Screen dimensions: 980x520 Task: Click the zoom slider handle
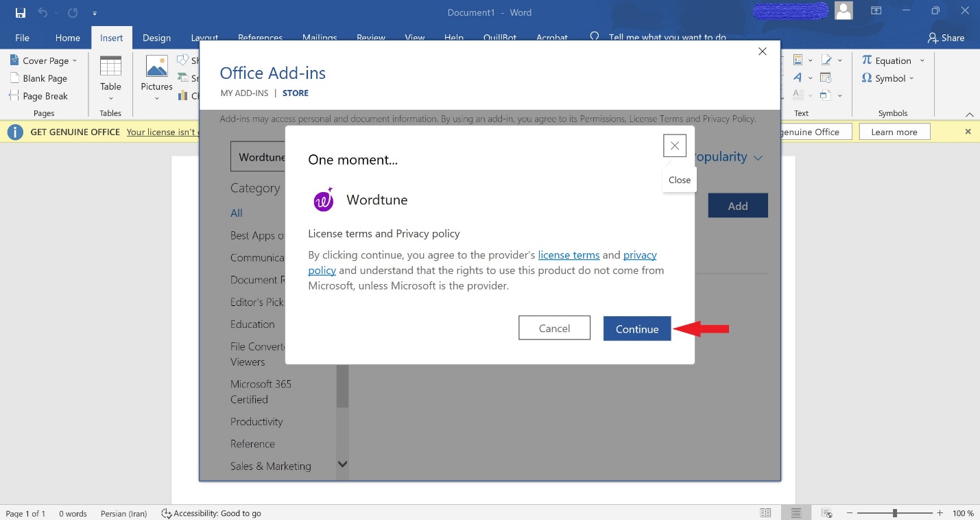coord(894,513)
